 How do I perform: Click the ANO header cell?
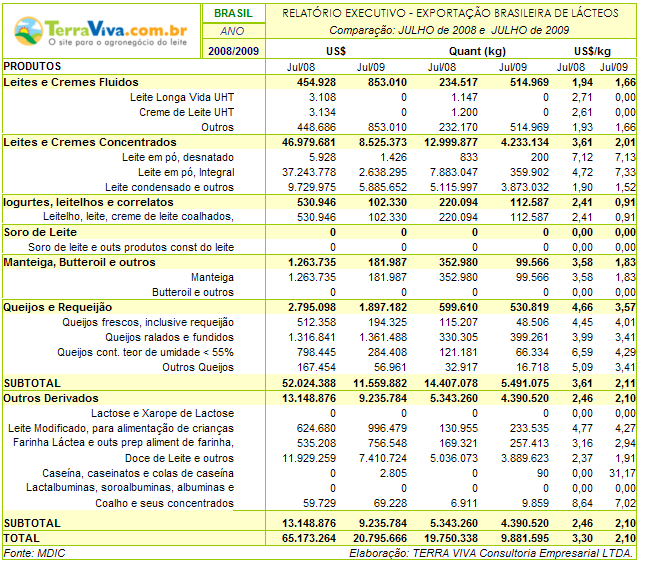232,31
